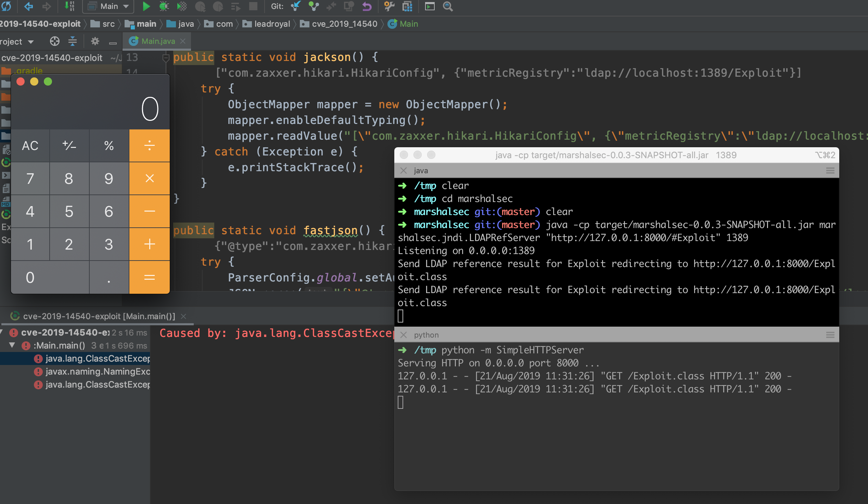The height and width of the screenshot is (504, 868).
Task: Click the purple Rollback arrow icon
Action: (367, 6)
